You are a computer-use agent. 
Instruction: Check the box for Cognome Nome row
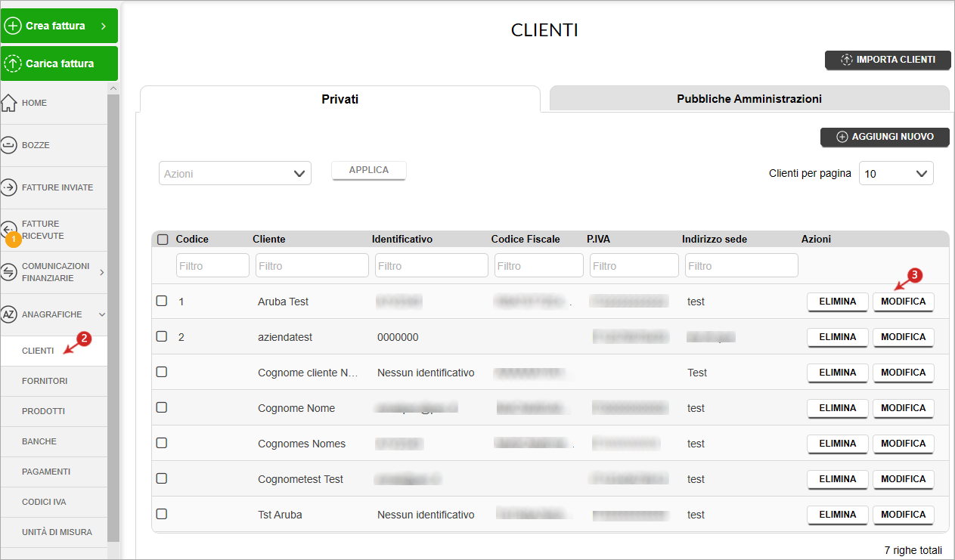click(x=161, y=407)
